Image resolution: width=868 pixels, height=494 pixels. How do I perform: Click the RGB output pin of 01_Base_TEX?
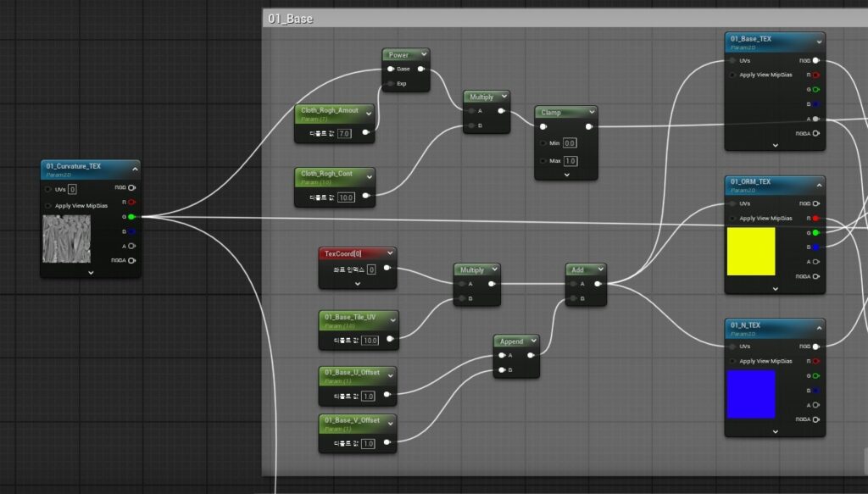pos(815,60)
